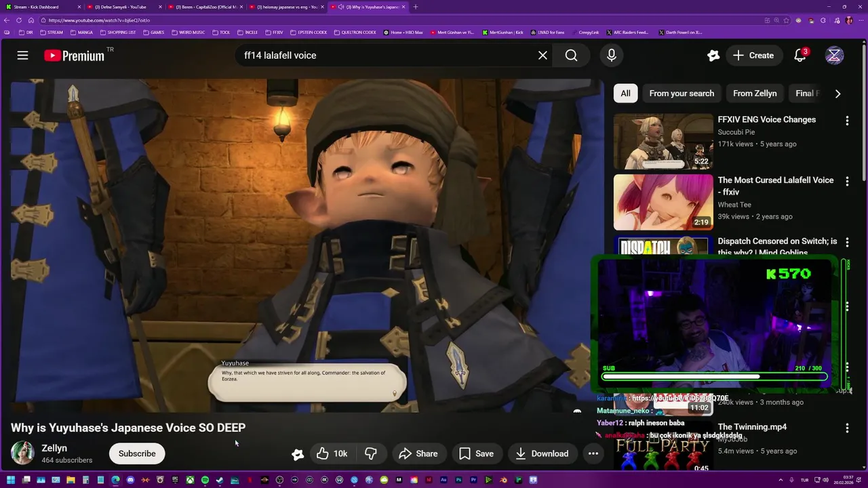Open a new browser tab with plus
The width and height of the screenshot is (868, 488).
point(416,7)
